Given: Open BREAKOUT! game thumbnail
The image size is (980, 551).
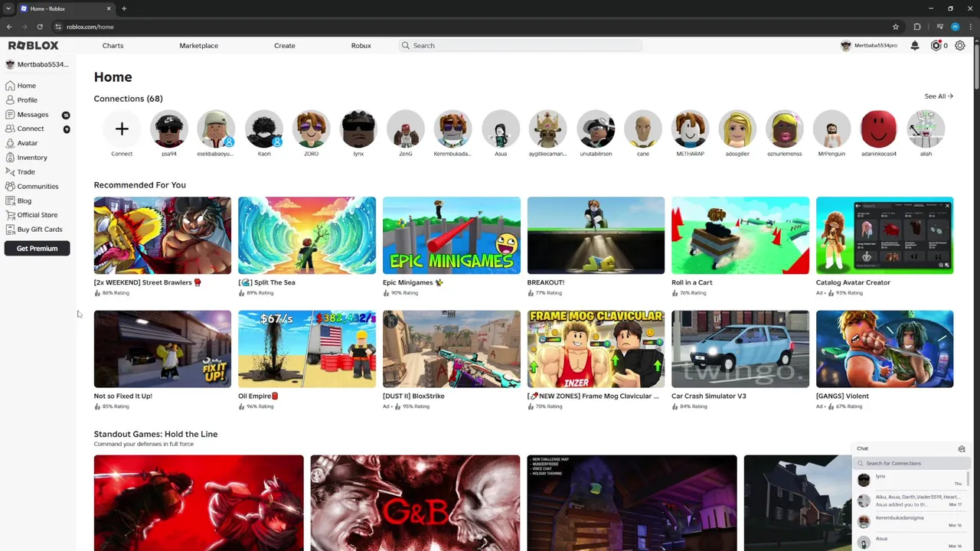Looking at the screenshot, I should click(x=596, y=236).
